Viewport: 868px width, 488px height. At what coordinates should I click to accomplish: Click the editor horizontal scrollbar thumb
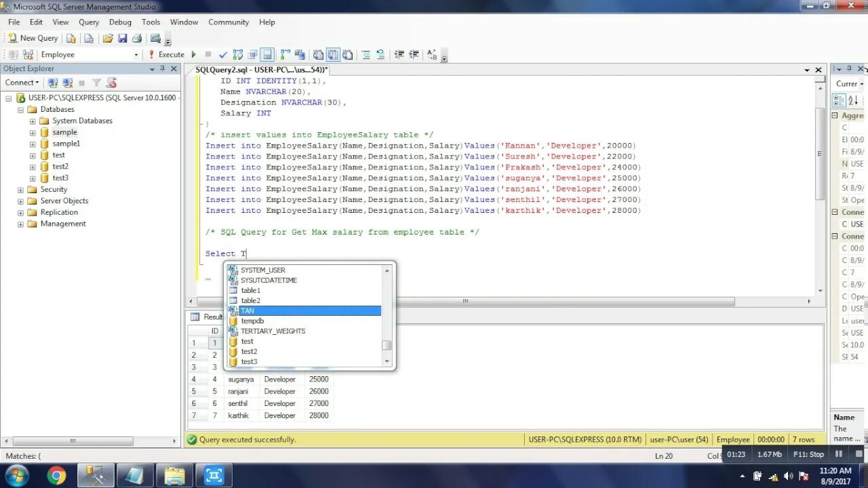pos(465,302)
